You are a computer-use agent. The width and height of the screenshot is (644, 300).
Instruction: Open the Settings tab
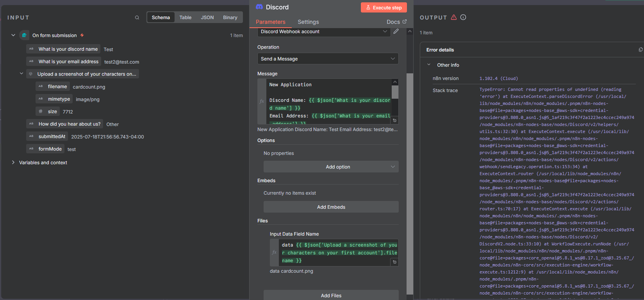308,22
